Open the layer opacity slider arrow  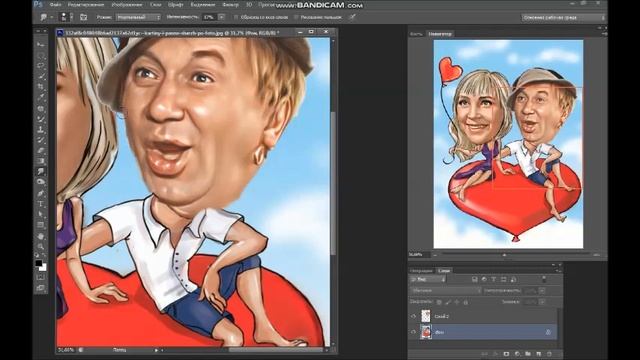(542, 291)
